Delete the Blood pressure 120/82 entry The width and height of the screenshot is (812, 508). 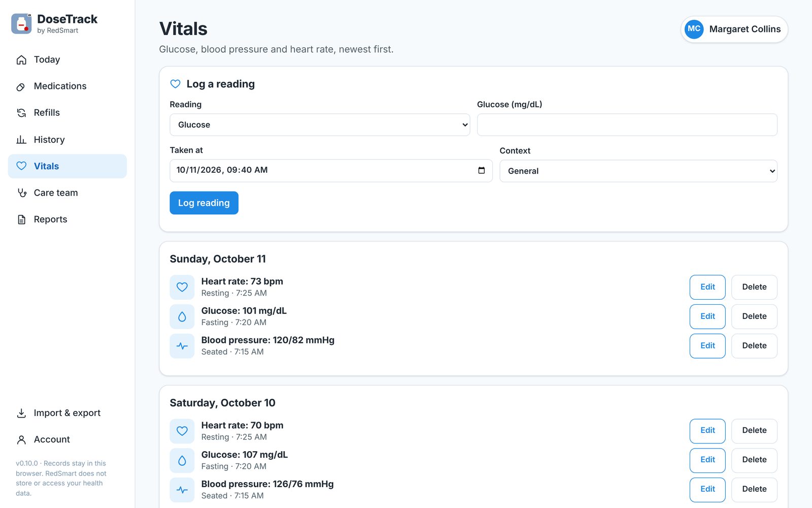754,346
